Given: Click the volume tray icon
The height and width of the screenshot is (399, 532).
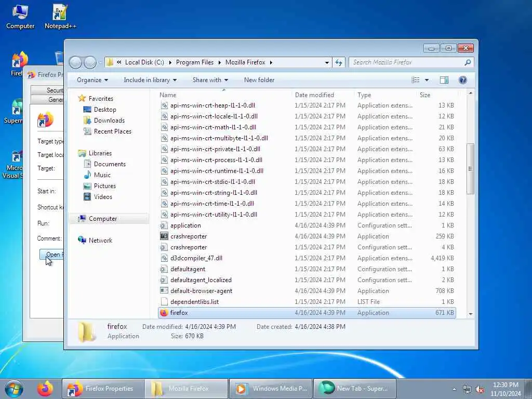Looking at the screenshot, I should coord(480,390).
